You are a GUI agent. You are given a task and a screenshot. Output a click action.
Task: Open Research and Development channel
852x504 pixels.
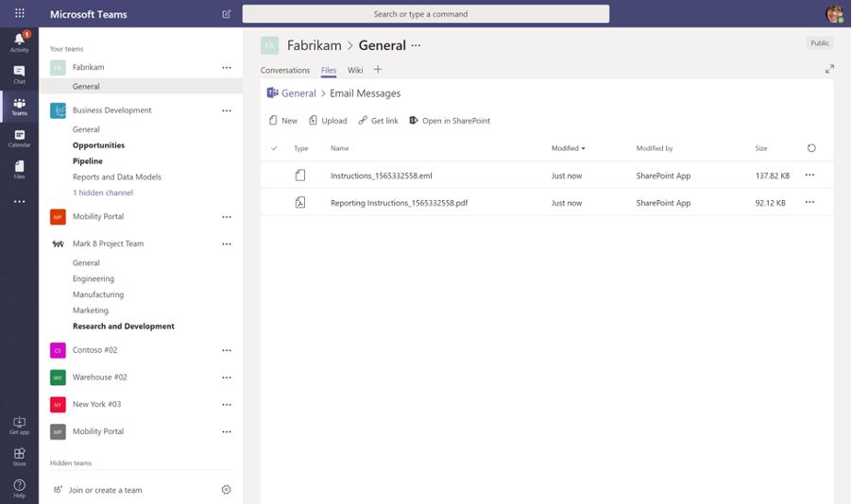click(x=124, y=326)
